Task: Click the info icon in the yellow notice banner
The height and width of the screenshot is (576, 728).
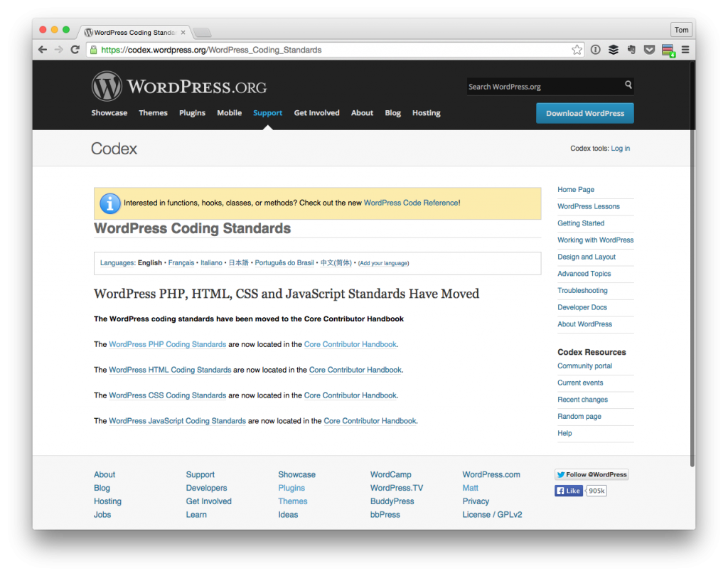Action: 110,203
